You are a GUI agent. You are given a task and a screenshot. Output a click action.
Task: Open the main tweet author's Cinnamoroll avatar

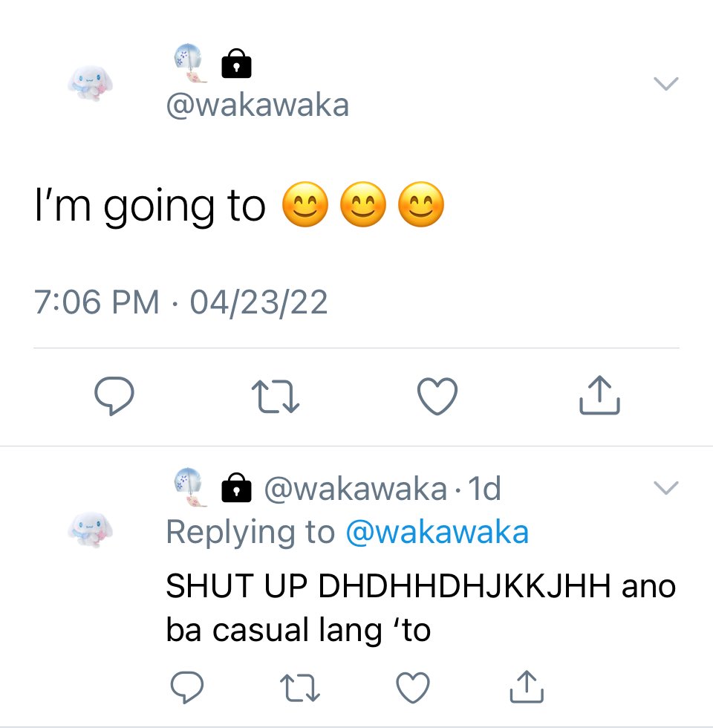(x=91, y=83)
